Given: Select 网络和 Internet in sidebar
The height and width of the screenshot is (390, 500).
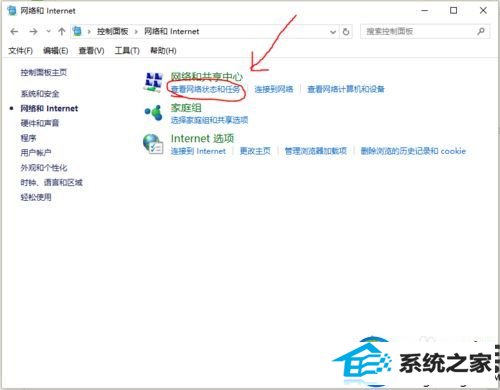Looking at the screenshot, I should click(49, 108).
